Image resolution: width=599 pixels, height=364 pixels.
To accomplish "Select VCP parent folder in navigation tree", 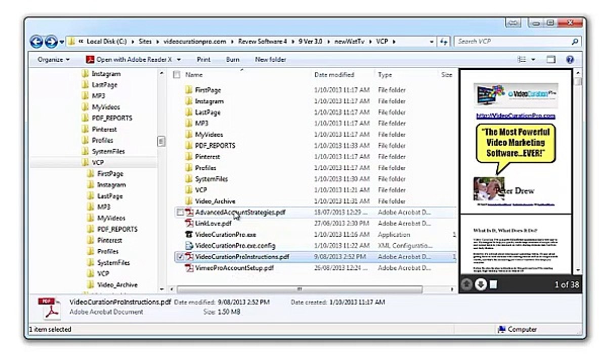I will (98, 163).
